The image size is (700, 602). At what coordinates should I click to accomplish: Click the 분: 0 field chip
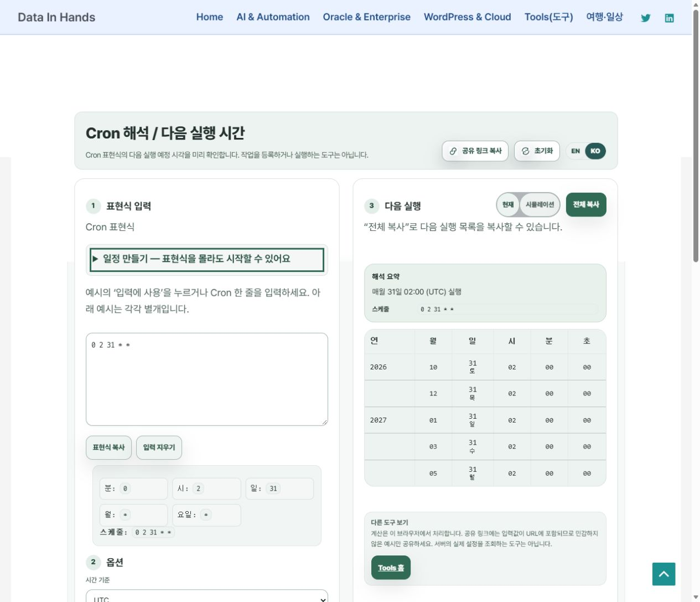coord(133,488)
